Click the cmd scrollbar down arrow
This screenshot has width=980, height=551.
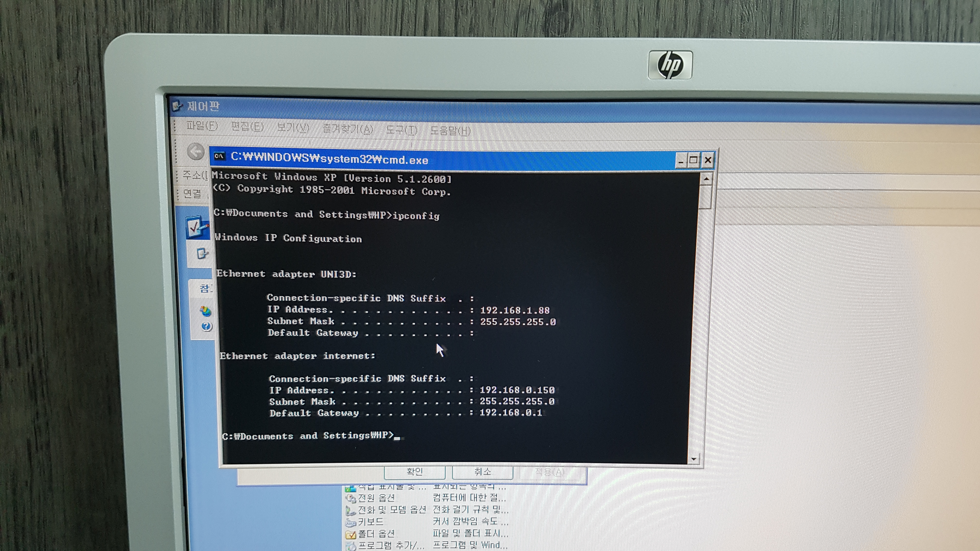(694, 459)
